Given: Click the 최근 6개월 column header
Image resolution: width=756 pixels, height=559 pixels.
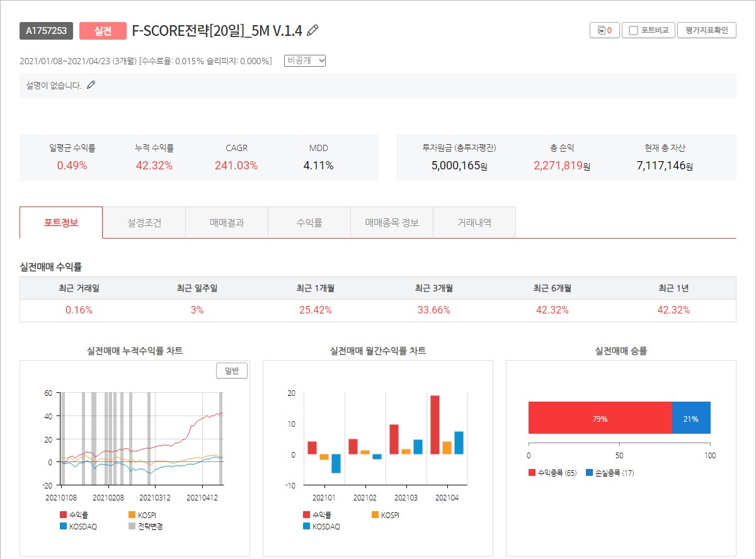Looking at the screenshot, I should click(x=553, y=288).
